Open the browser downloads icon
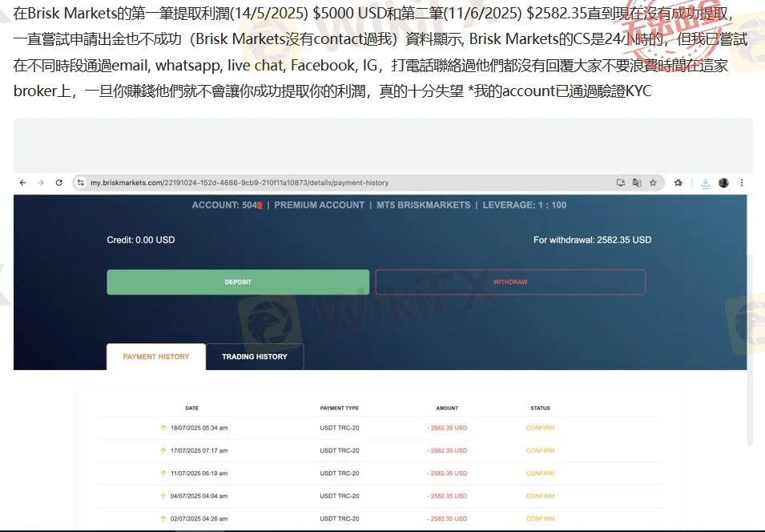The width and height of the screenshot is (765, 532). coord(706,183)
